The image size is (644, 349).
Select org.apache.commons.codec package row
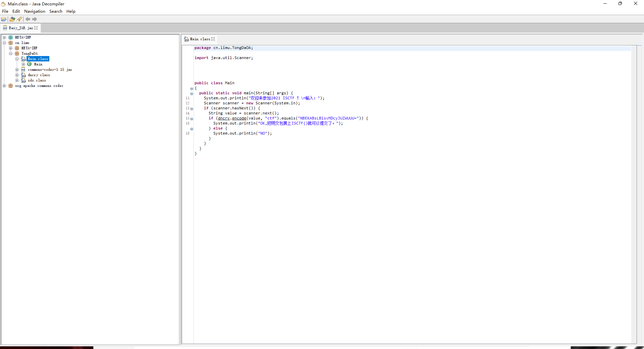click(x=39, y=86)
